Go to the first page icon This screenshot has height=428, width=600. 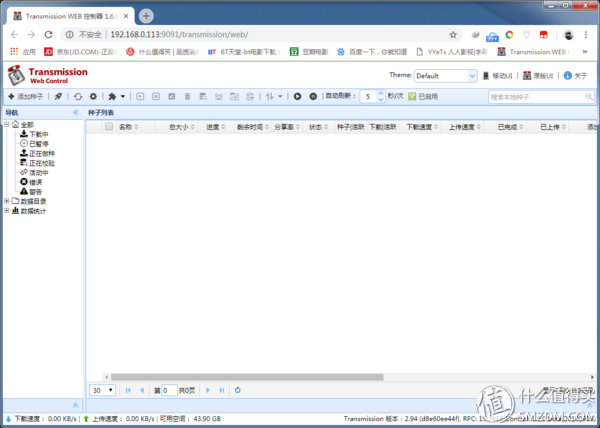[128, 390]
